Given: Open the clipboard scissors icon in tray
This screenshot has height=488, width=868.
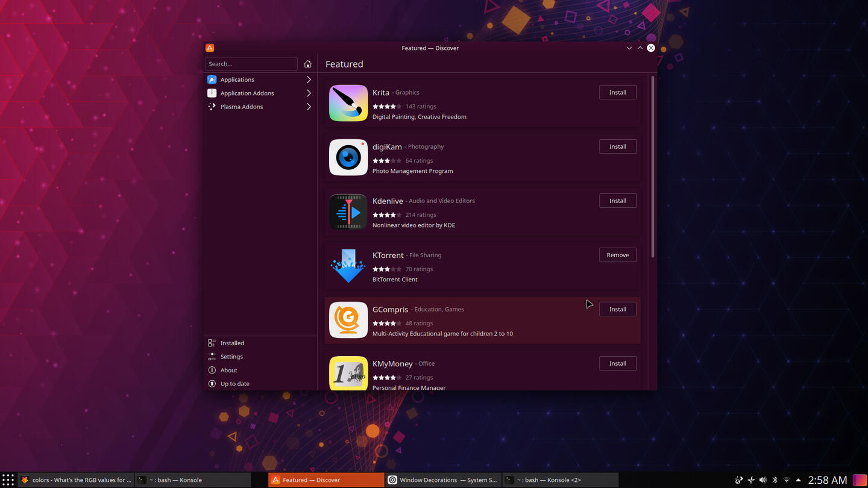Looking at the screenshot, I should (x=750, y=480).
